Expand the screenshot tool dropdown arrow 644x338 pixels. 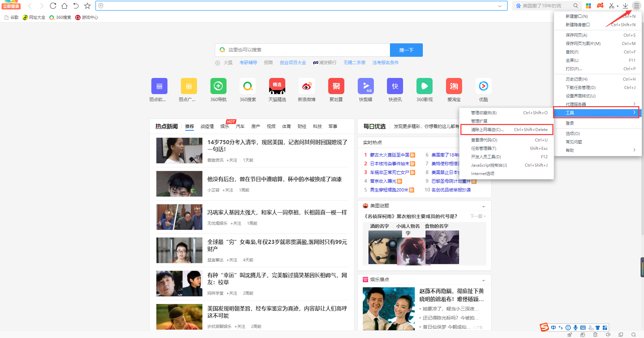[x=617, y=6]
